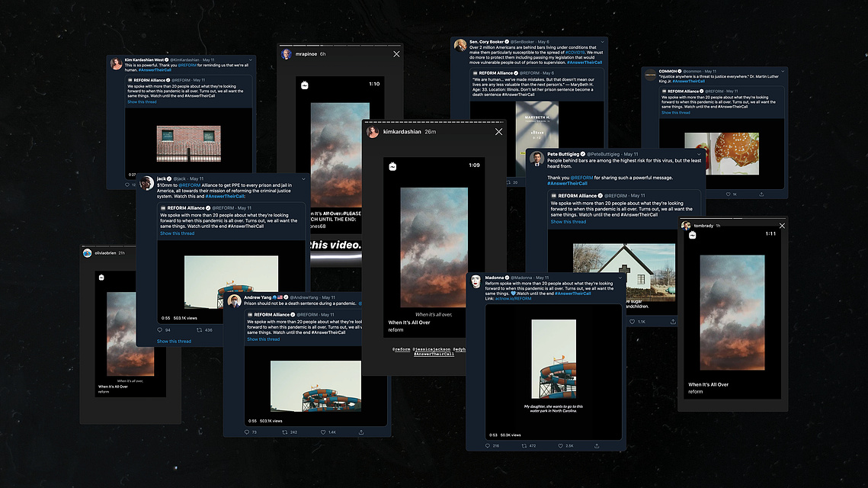Open IGTV icon in kimkardashian story
The height and width of the screenshot is (488, 868).
[x=392, y=166]
